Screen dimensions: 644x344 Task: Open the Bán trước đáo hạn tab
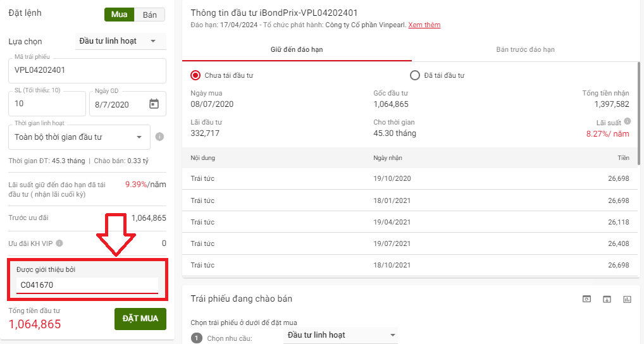[525, 49]
